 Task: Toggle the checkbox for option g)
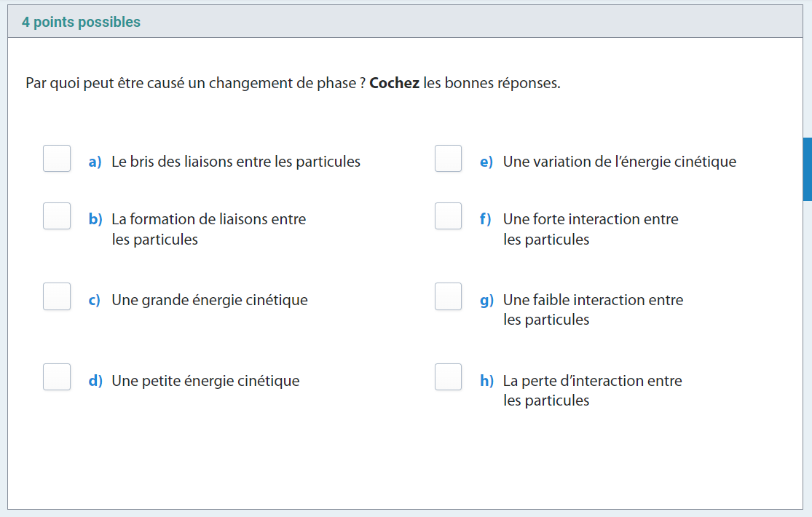448,296
